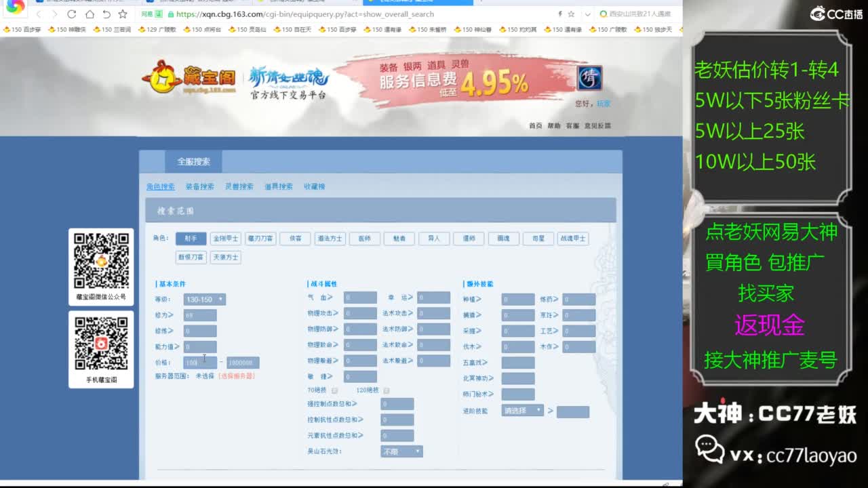Select the 射手 role filter button
Screen dimensions: 868x488
point(191,238)
